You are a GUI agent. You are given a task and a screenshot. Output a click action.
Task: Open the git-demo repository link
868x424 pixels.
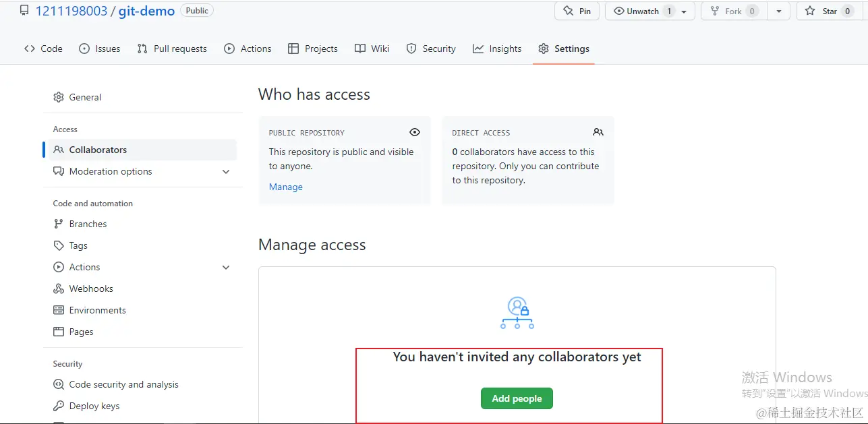tap(146, 11)
